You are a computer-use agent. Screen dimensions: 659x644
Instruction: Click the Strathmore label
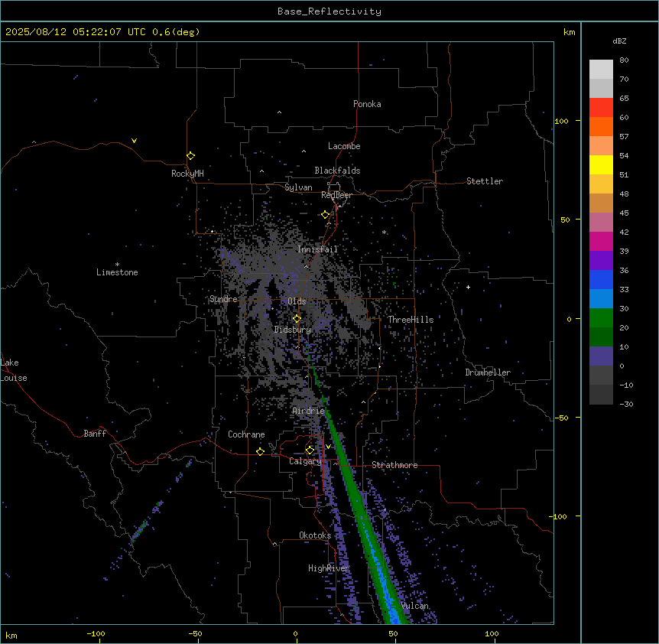point(394,465)
